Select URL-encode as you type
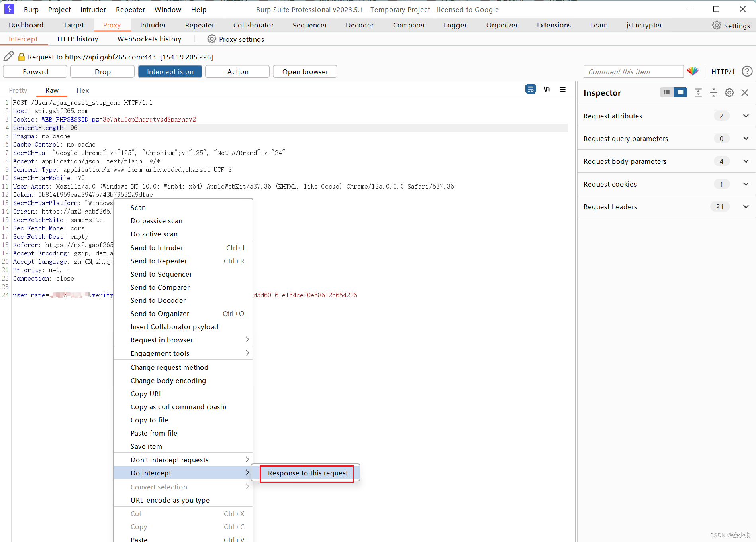 click(x=183, y=500)
